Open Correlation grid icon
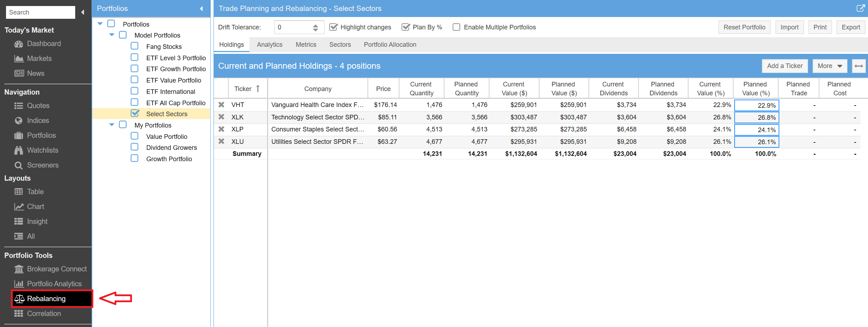This screenshot has height=327, width=868. click(18, 314)
